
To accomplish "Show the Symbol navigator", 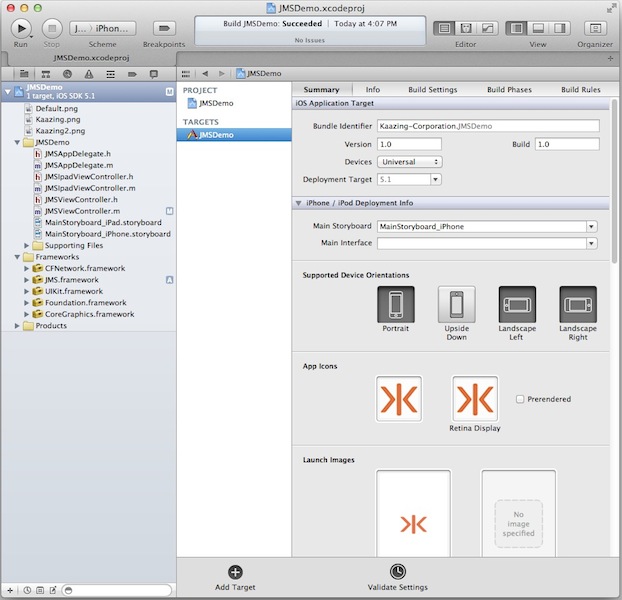I will point(46,74).
